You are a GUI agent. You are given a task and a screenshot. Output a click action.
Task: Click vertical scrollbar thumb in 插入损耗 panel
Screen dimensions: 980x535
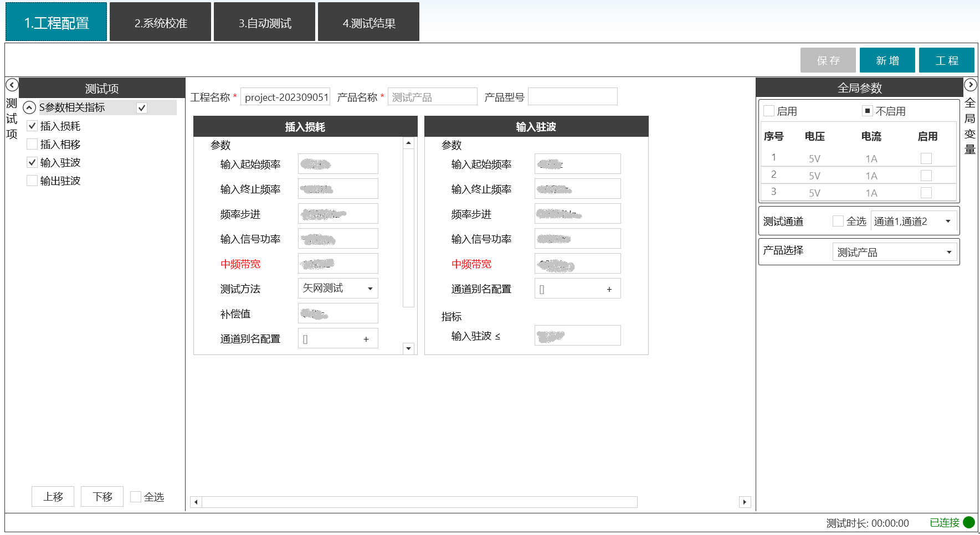[x=408, y=228]
